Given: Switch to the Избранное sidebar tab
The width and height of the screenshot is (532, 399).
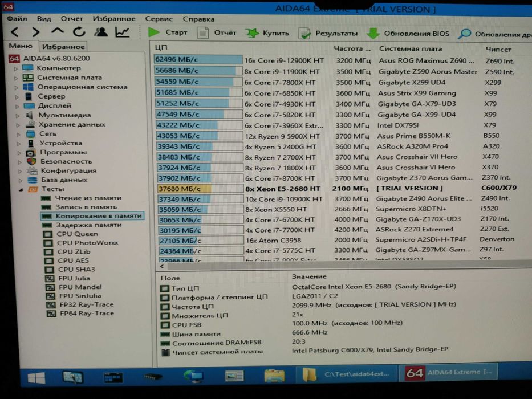Looking at the screenshot, I should tap(63, 47).
